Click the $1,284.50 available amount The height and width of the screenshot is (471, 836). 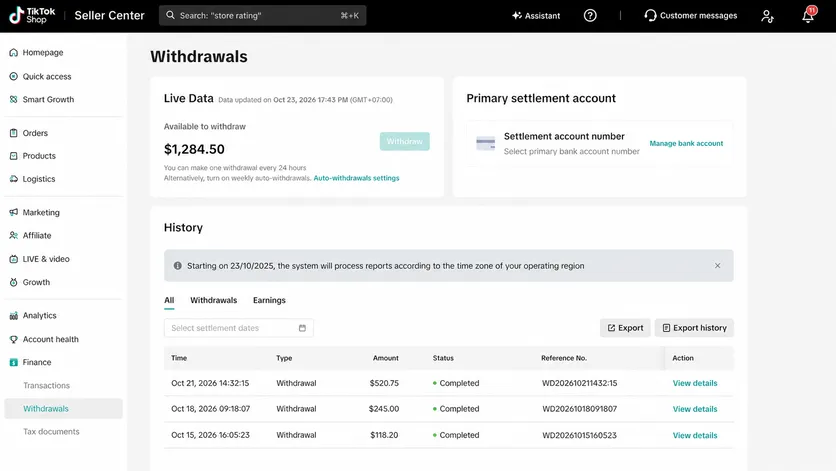pyautogui.click(x=194, y=149)
